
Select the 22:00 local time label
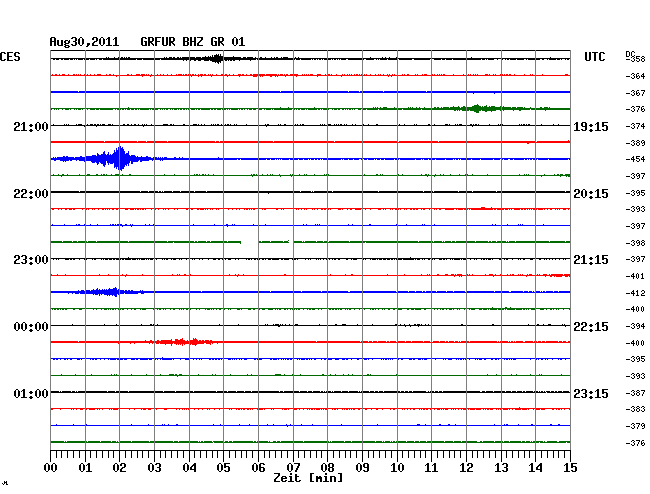coord(31,194)
